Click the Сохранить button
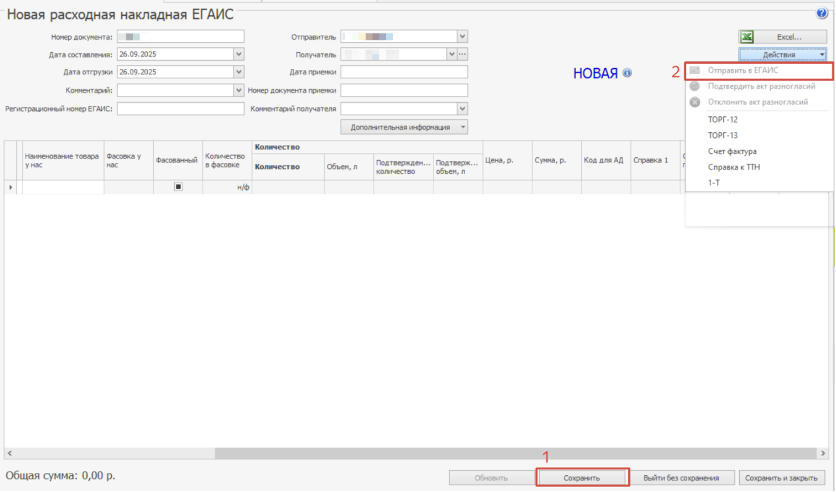 tap(582, 478)
